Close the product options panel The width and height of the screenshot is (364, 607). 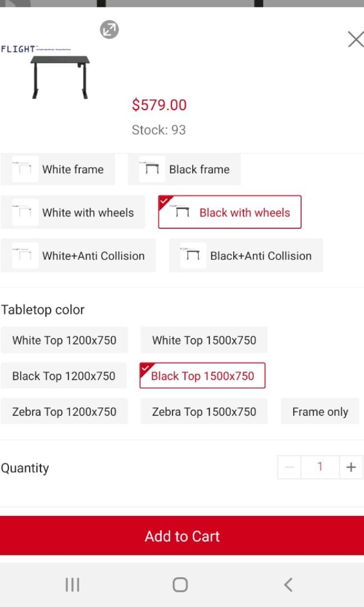(355, 39)
